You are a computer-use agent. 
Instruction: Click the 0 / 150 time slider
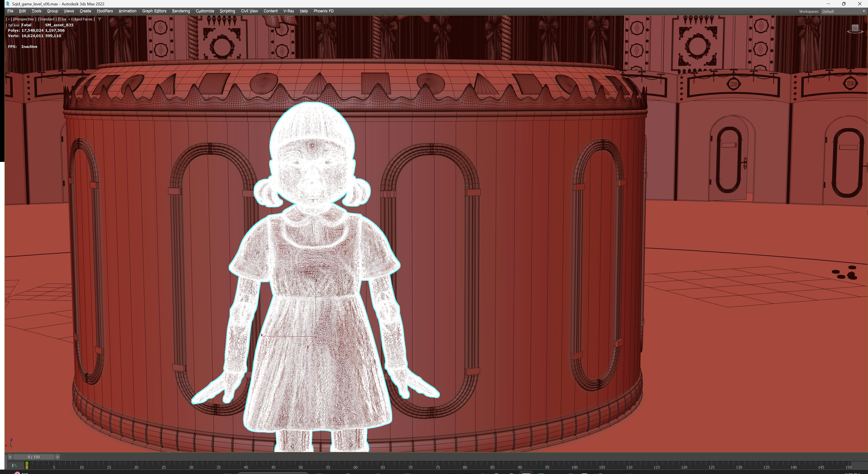pyautogui.click(x=34, y=457)
